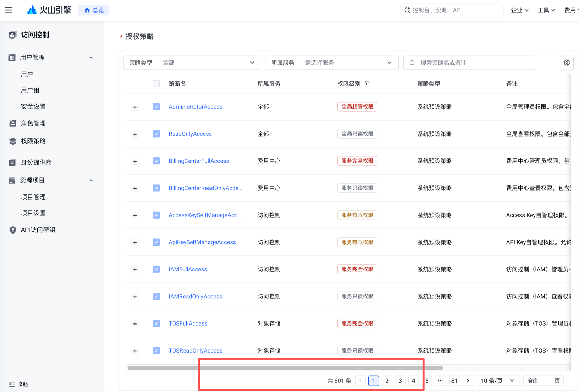Click the 搜索策略名或备注 search field
Screen dimensions: 579x392
[x=470, y=63]
